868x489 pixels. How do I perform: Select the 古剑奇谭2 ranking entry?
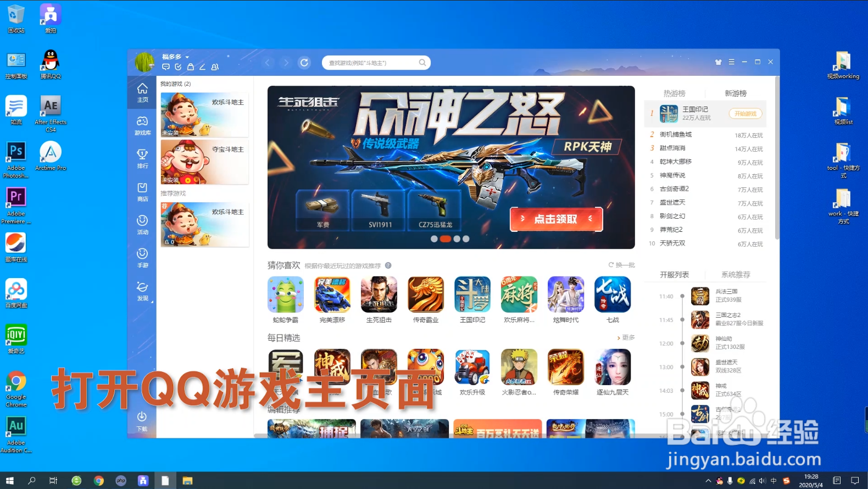coord(705,189)
